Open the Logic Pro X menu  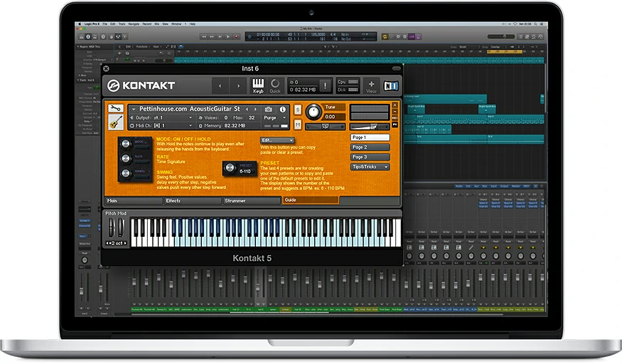[x=92, y=24]
